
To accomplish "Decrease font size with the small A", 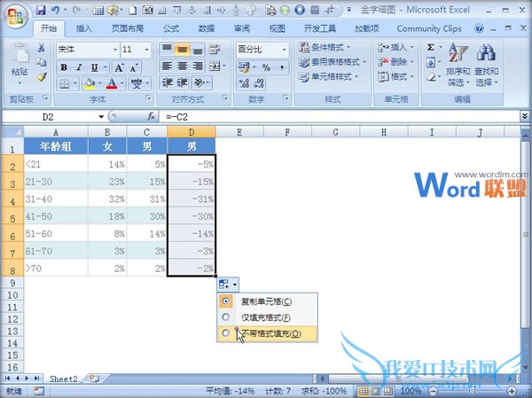I will coord(134,67).
